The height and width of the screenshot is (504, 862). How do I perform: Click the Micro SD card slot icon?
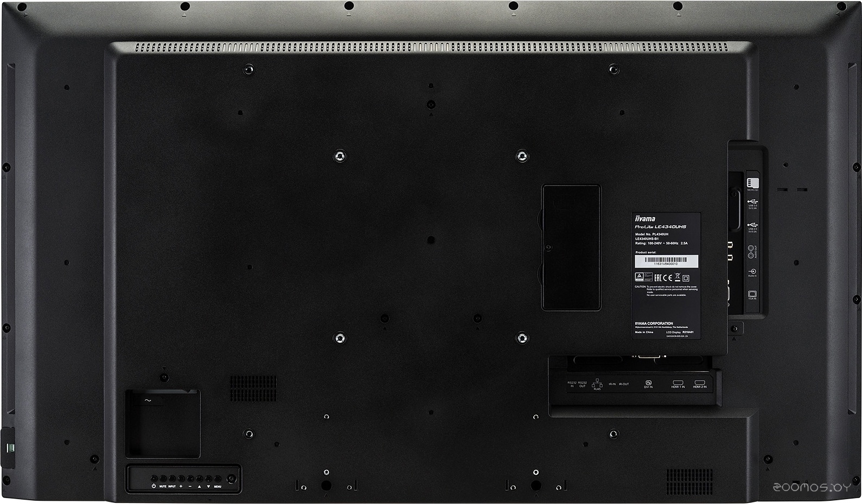753,183
